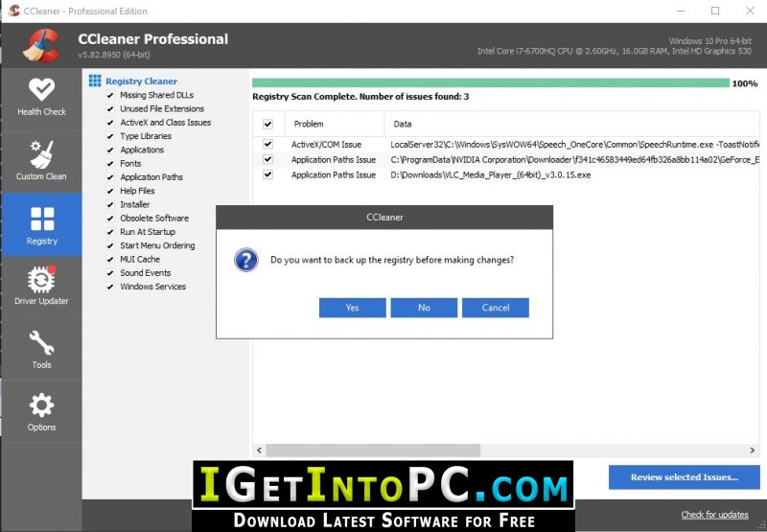Open the Driver Updater section
767x532 pixels.
point(41,287)
